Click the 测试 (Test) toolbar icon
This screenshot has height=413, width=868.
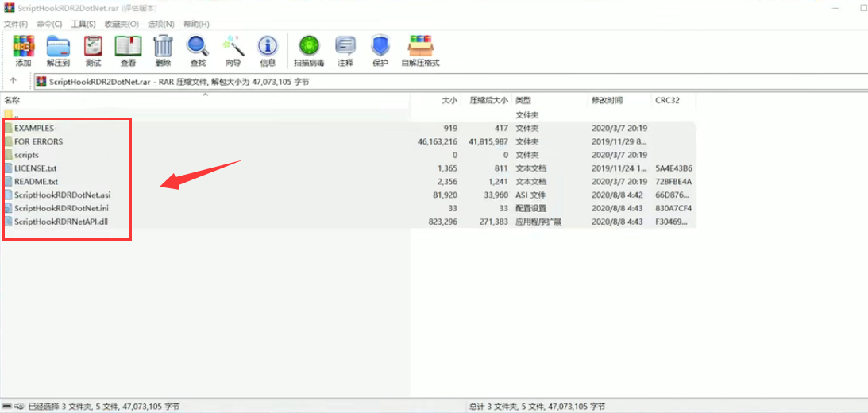[x=93, y=46]
